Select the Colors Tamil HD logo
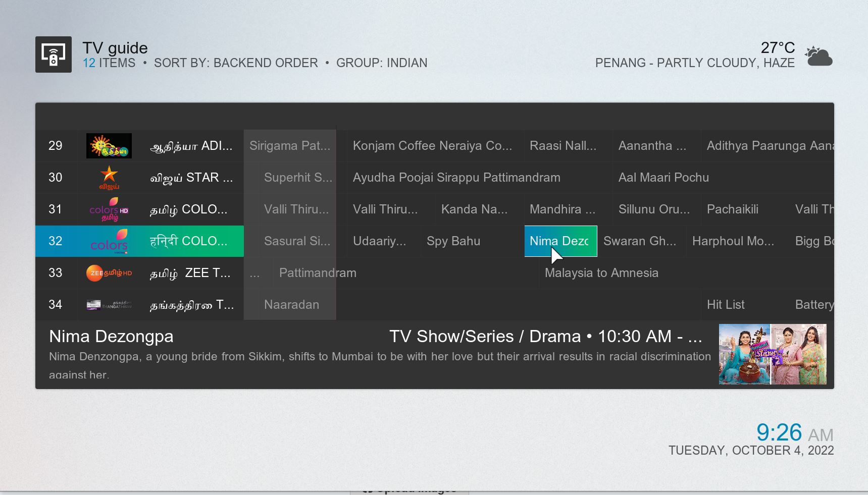 (109, 209)
